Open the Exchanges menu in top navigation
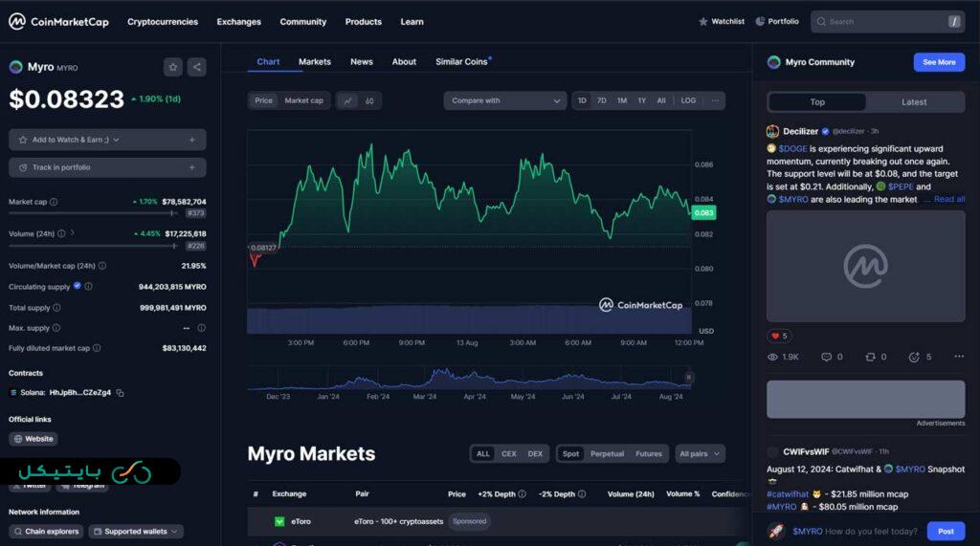The image size is (980, 546). [238, 22]
